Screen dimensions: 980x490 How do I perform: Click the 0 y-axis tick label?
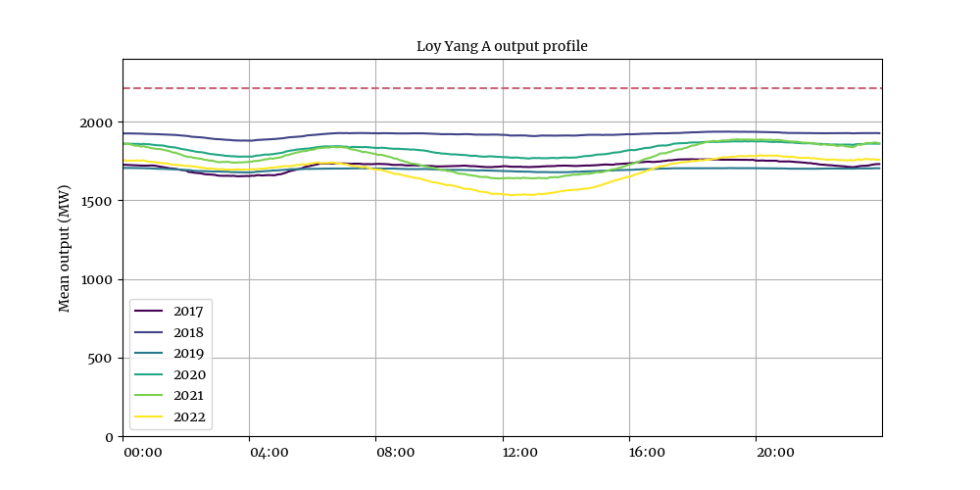pos(110,437)
